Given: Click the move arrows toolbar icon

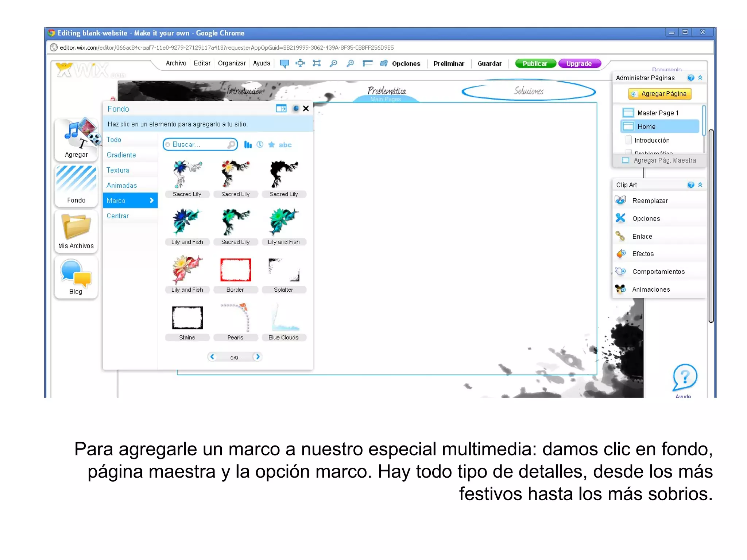Looking at the screenshot, I should 300,63.
